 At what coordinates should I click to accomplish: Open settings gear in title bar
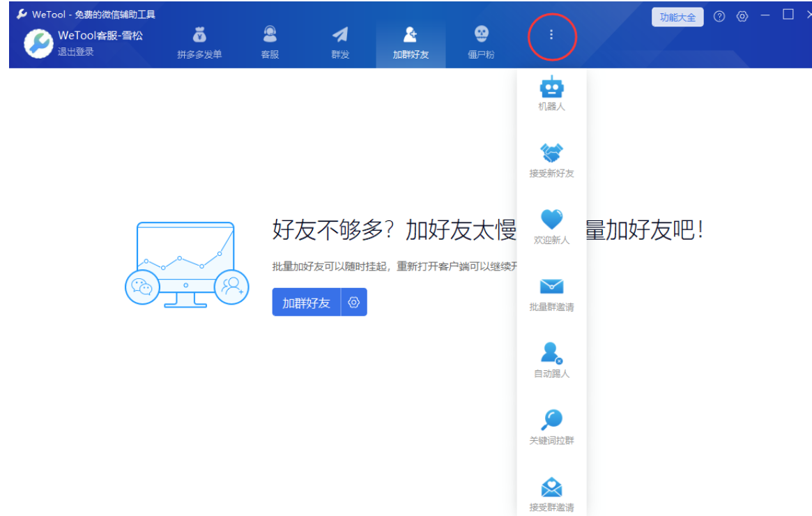pos(742,17)
